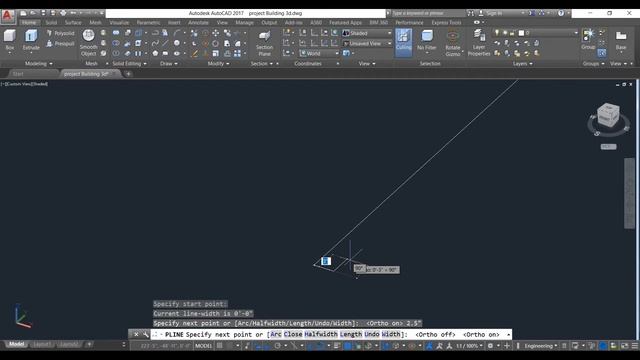Expand the Groups panel
Image resolution: width=640 pixels, height=360 pixels.
(593, 64)
